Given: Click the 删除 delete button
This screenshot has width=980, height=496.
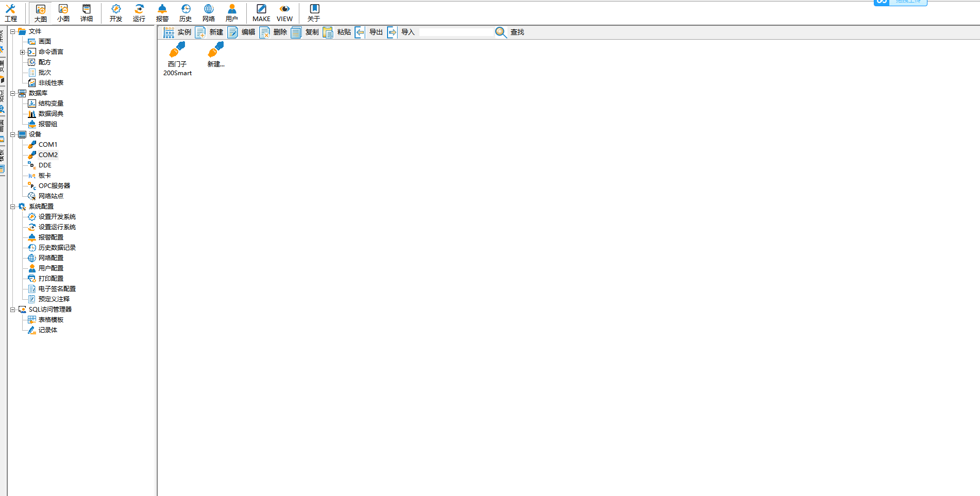Looking at the screenshot, I should pos(273,32).
